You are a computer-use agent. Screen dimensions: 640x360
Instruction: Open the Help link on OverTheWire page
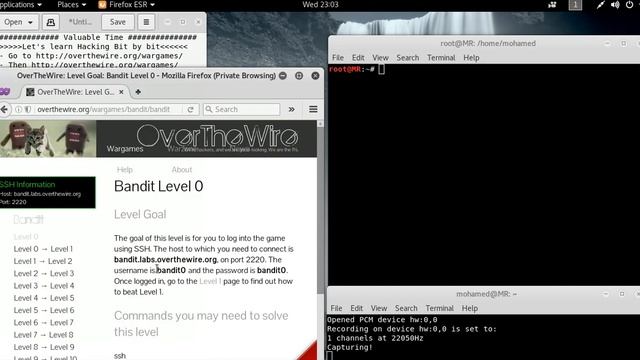[124, 169]
